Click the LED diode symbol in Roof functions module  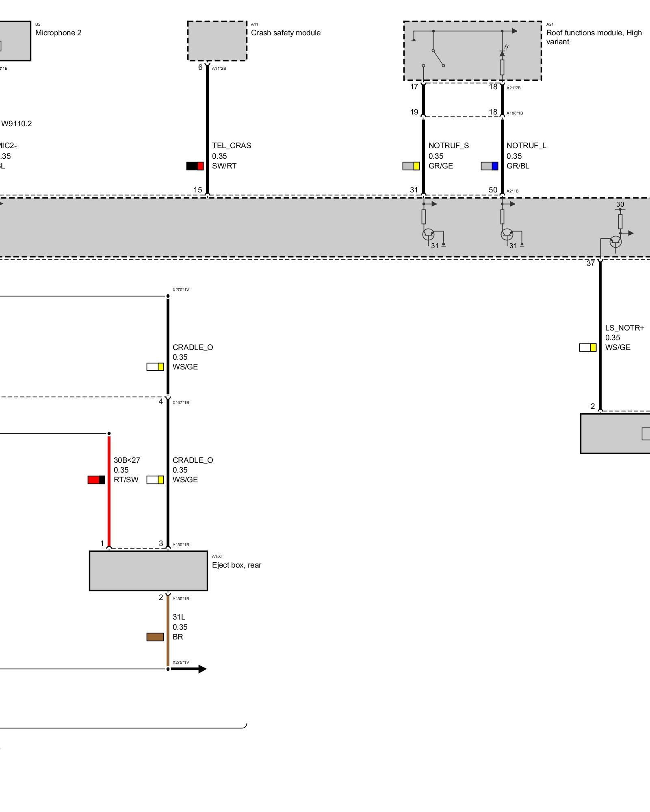pyautogui.click(x=502, y=53)
